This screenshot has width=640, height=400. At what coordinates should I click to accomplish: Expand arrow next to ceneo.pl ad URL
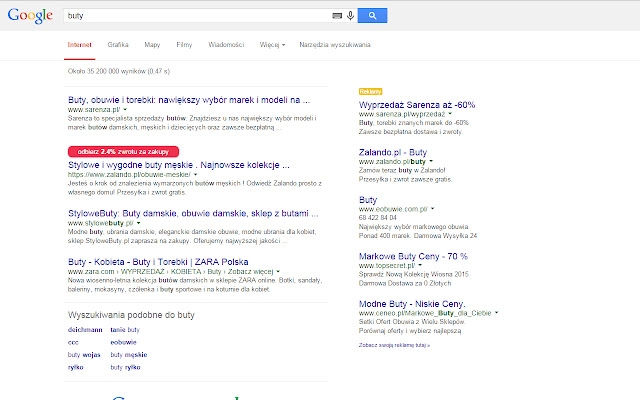click(x=497, y=313)
